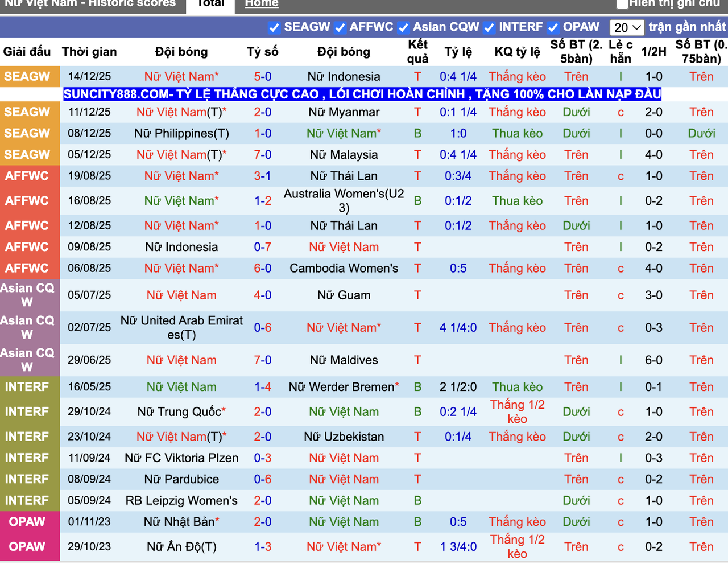Open AFFWC league on 12/08/25 row
Image resolution: width=728 pixels, height=564 pixels.
click(27, 226)
